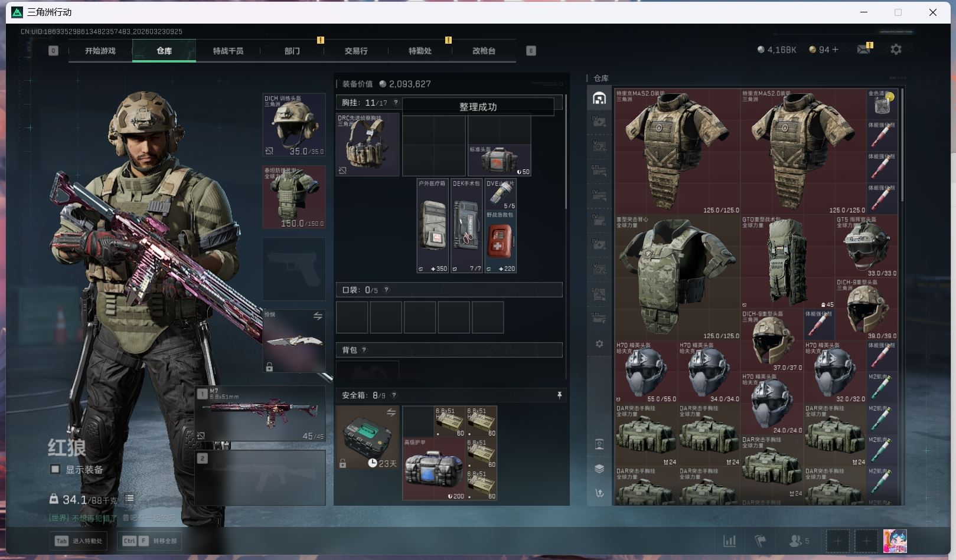The height and width of the screenshot is (560, 956).
Task: Click the swap arrows on the knife slot
Action: tap(318, 316)
